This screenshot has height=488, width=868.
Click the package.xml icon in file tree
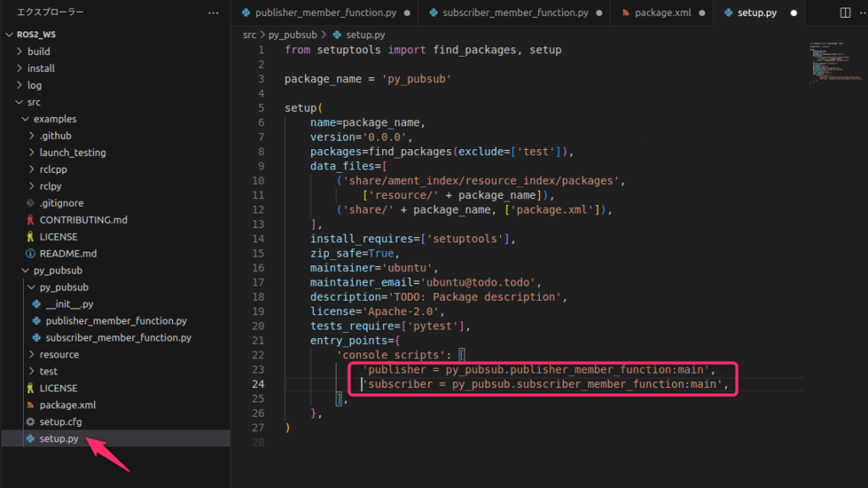pos(31,405)
